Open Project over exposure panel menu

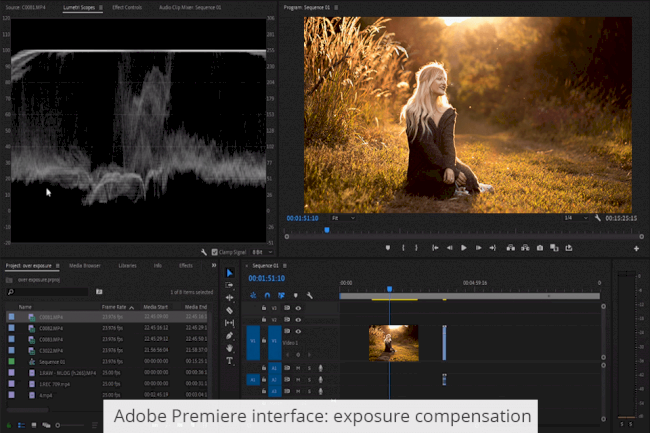click(58, 266)
